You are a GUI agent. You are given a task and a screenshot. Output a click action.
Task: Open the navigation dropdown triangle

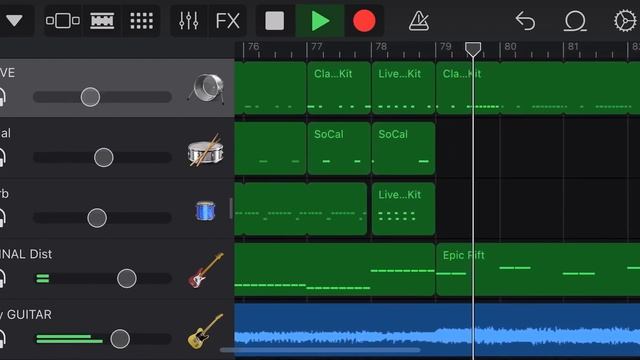[x=14, y=20]
